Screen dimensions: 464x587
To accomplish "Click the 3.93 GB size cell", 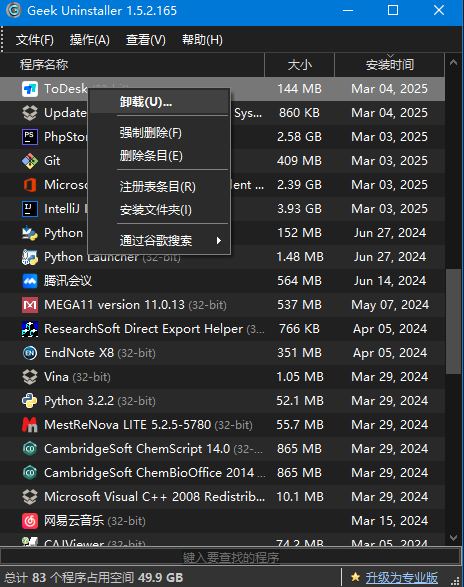I will pos(299,209).
